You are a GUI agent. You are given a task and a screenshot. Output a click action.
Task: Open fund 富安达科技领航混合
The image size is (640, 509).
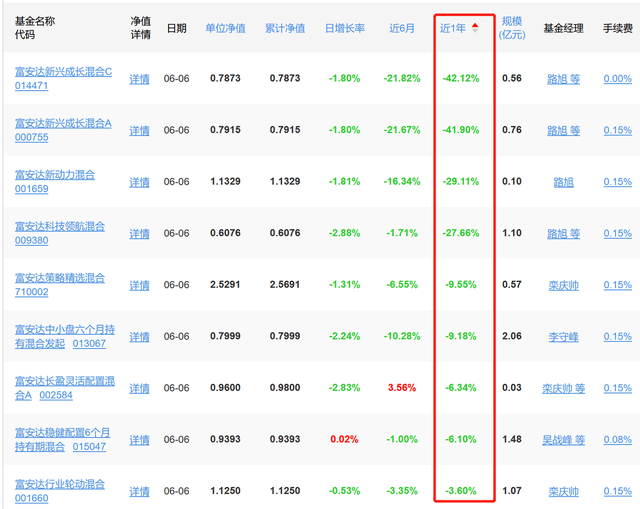[x=60, y=226]
